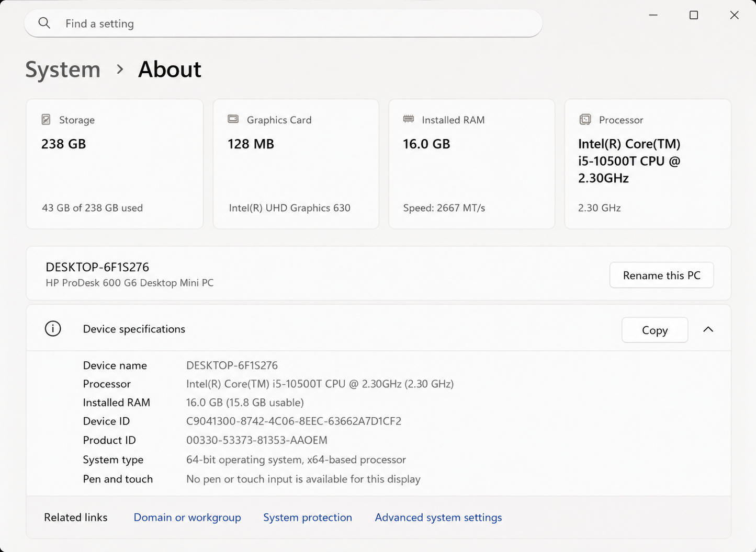This screenshot has height=552, width=756.
Task: Collapse the Device specifications section chevron
Action: pos(708,329)
